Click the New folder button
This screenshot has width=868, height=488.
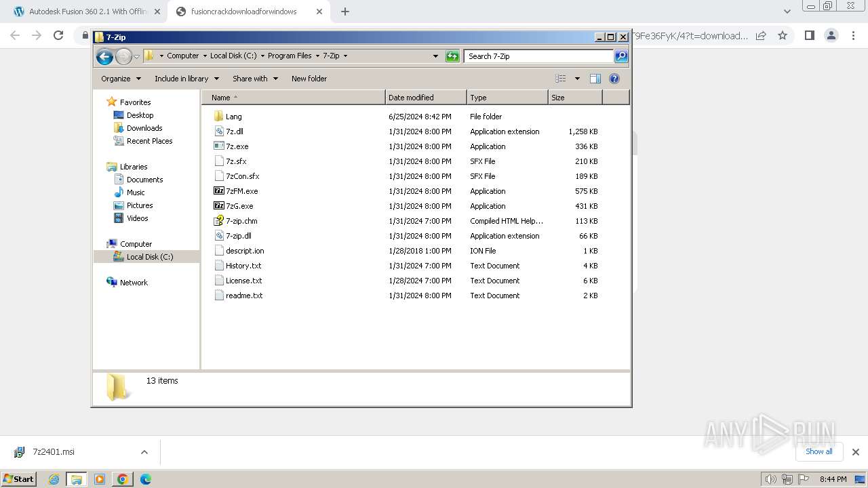click(309, 79)
